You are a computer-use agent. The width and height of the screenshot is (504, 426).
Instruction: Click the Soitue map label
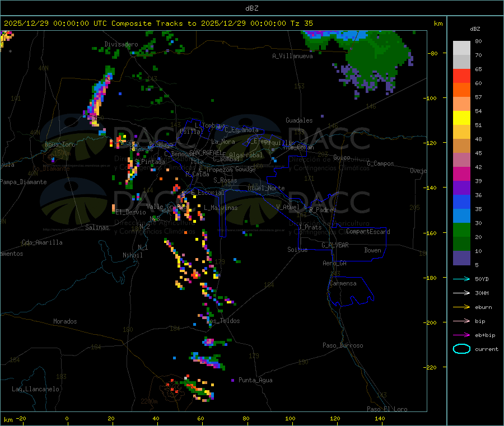point(297,250)
